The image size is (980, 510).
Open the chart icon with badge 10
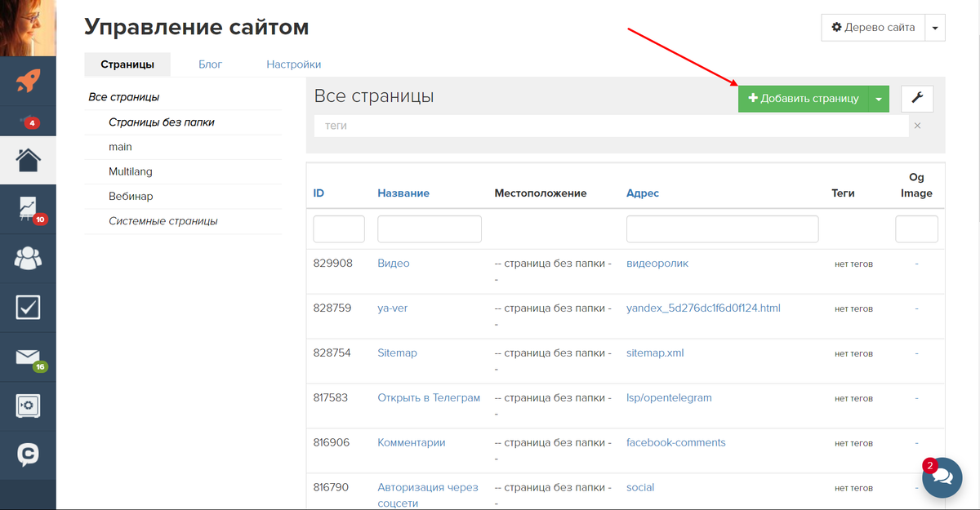click(x=28, y=210)
